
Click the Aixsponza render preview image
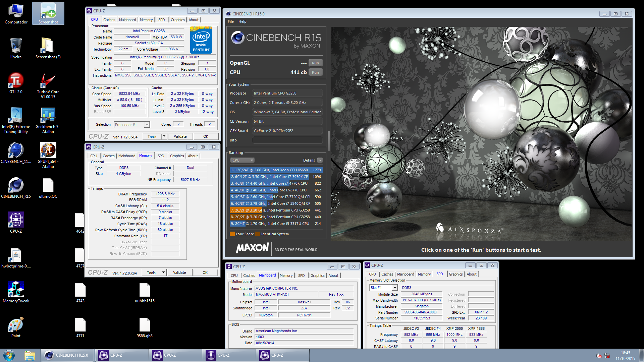pyautogui.click(x=481, y=134)
